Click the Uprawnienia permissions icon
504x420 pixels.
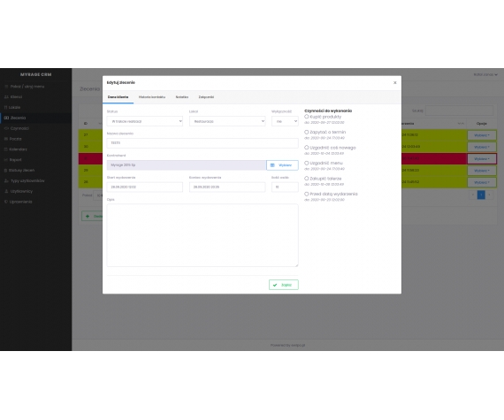click(x=6, y=202)
